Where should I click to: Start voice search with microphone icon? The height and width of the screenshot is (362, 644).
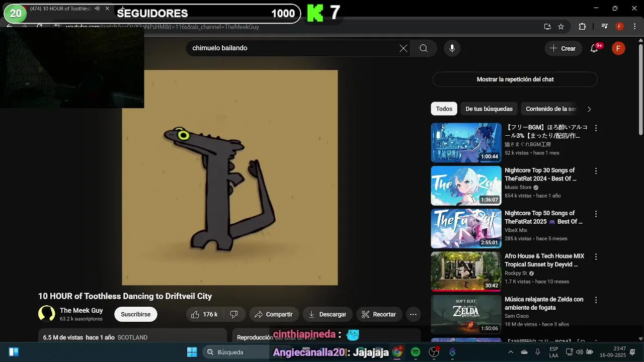[452, 48]
